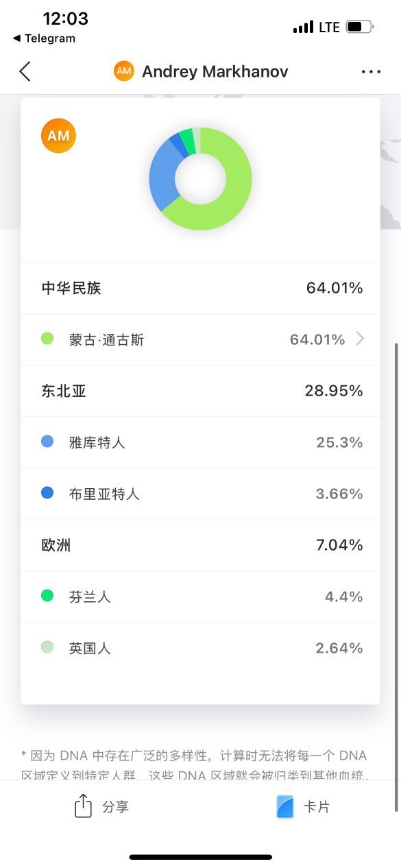Image resolution: width=401 pixels, height=868 pixels.
Task: Expand the 蒙古·通古斯 row chevron
Action: click(x=360, y=339)
